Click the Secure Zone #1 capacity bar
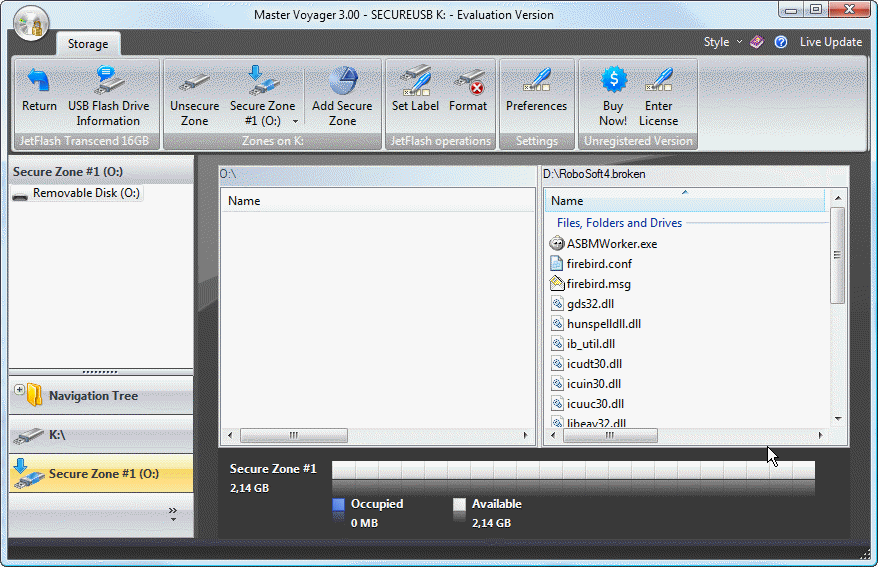 [573, 471]
